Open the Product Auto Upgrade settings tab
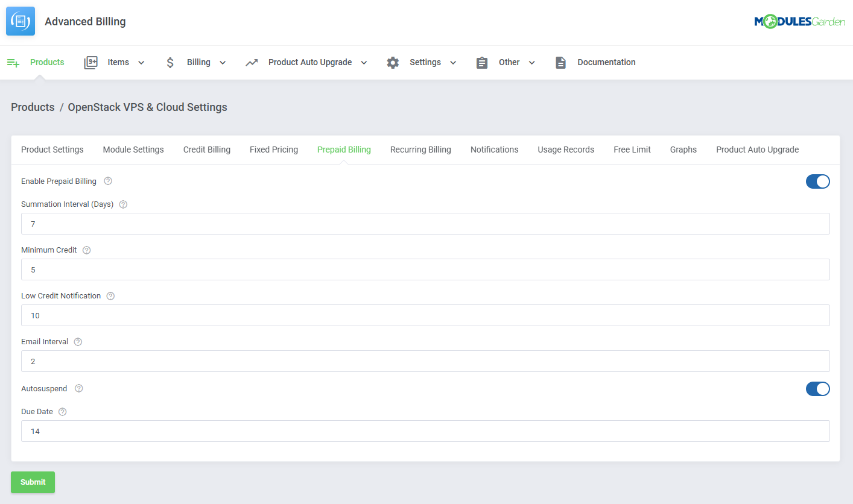Screen dimensions: 853x504 tap(758, 150)
